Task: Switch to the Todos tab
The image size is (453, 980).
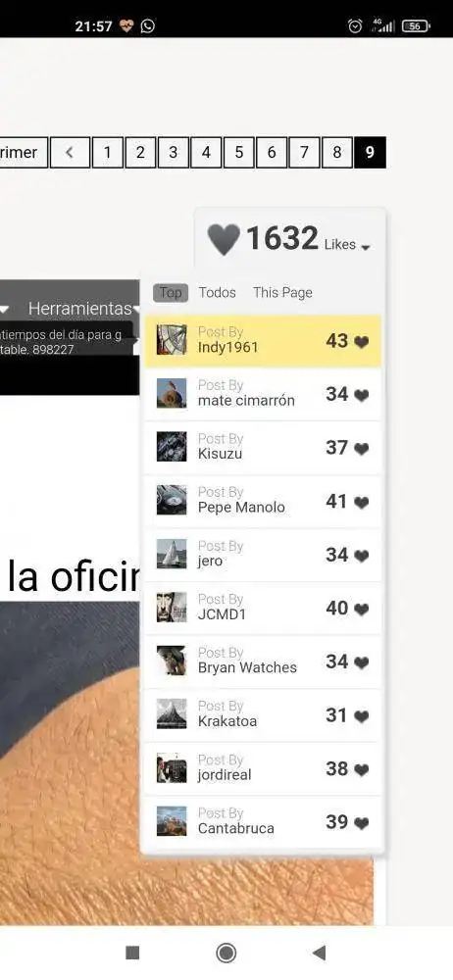Action: click(217, 292)
